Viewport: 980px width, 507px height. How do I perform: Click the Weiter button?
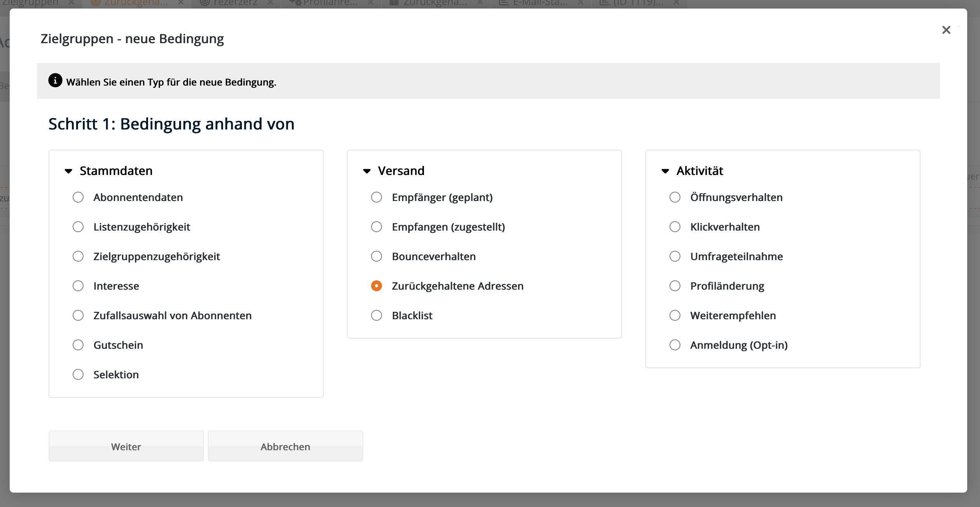[126, 446]
